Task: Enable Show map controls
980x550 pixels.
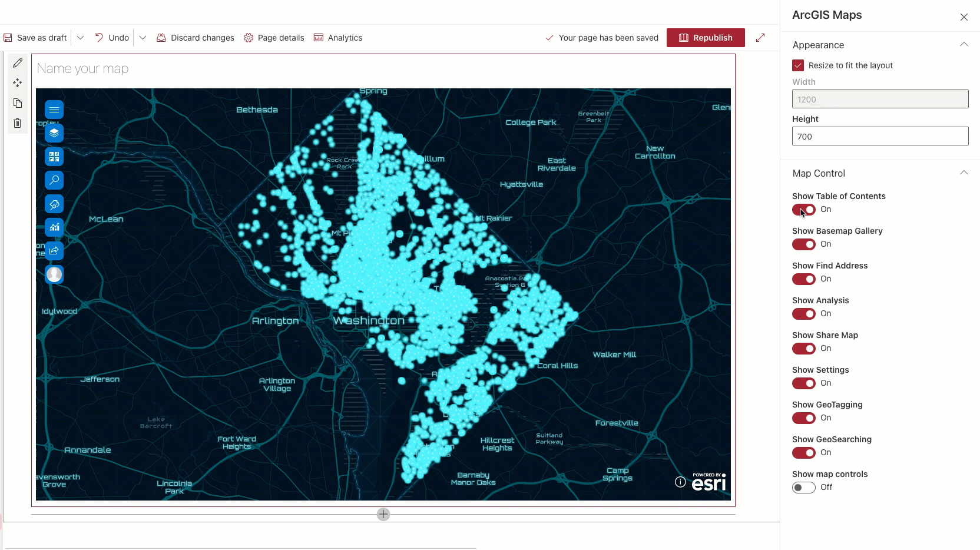Action: 804,488
